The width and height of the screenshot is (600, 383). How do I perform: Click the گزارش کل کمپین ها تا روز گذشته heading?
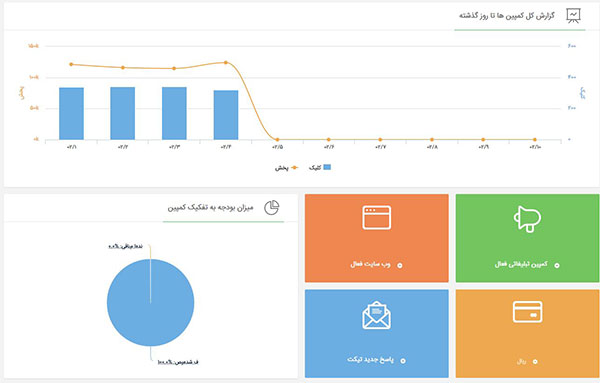click(507, 16)
